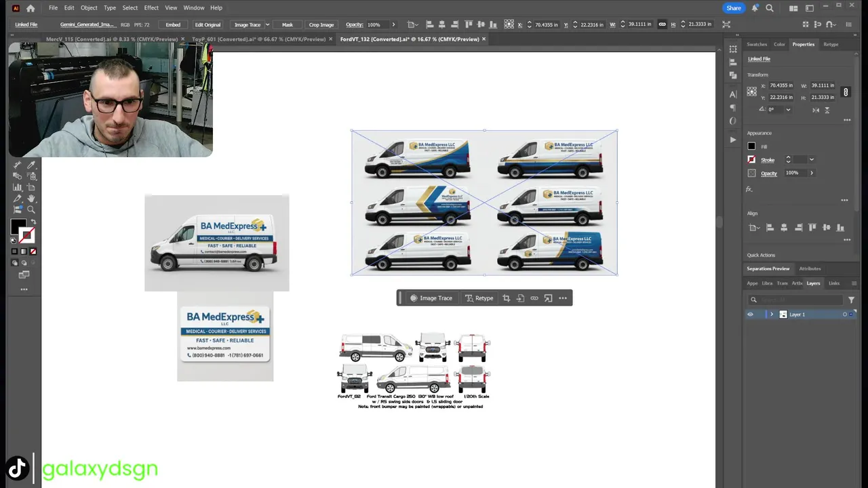Open the Character panel icon in dock

tap(733, 94)
